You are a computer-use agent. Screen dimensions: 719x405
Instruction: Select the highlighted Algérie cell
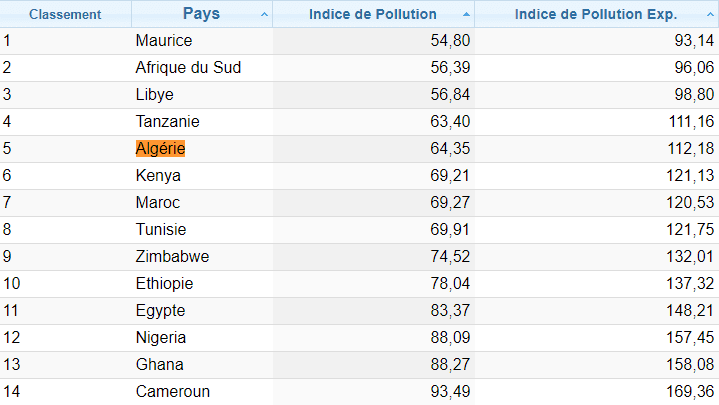(161, 148)
